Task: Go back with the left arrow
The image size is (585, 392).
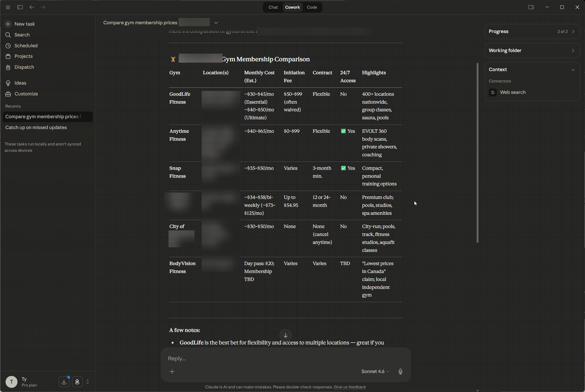Action: tap(32, 7)
